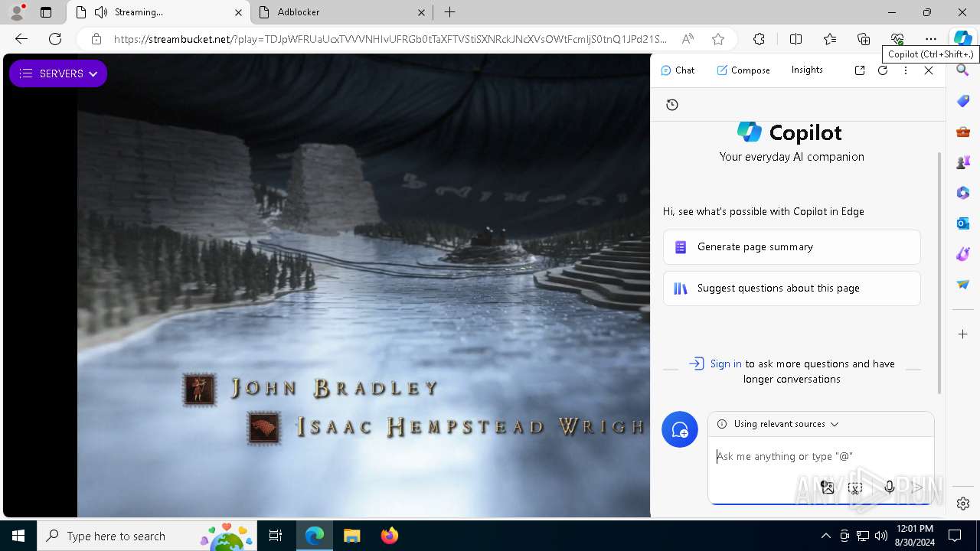The height and width of the screenshot is (551, 980).
Task: Switch to the Chat tab in Copilot
Action: [678, 70]
